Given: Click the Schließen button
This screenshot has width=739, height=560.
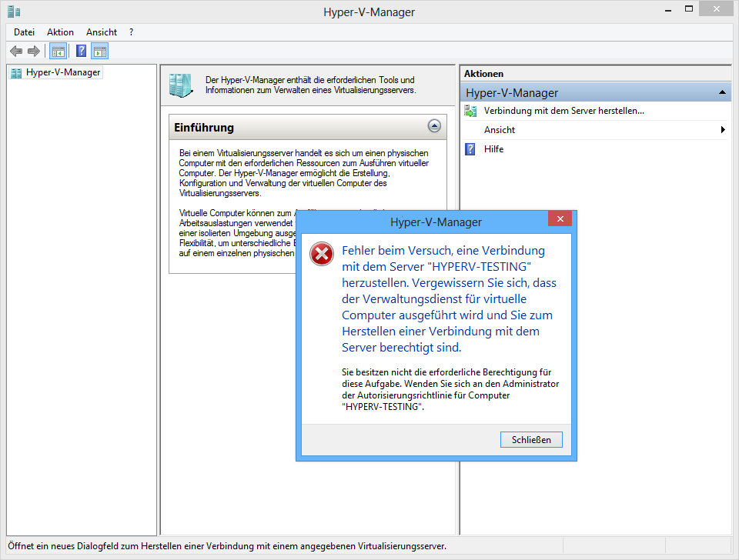Looking at the screenshot, I should coord(531,439).
